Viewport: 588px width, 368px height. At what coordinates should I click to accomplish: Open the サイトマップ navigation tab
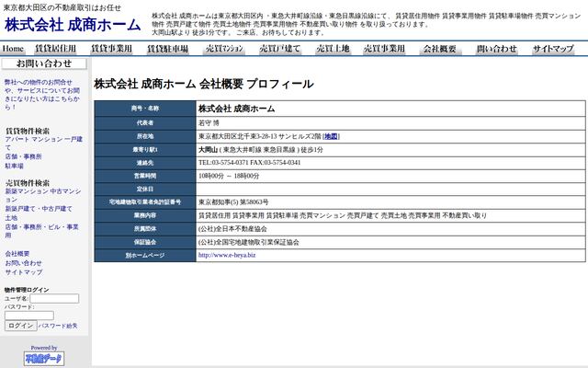[553, 49]
